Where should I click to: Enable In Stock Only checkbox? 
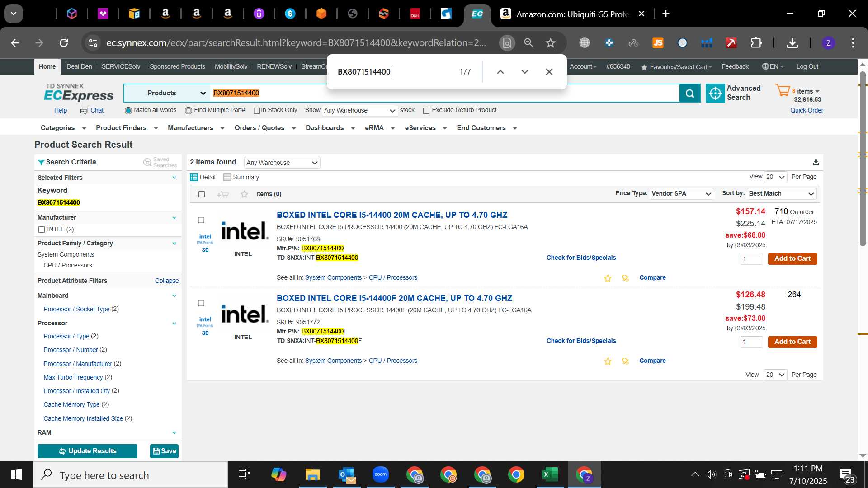tap(257, 111)
